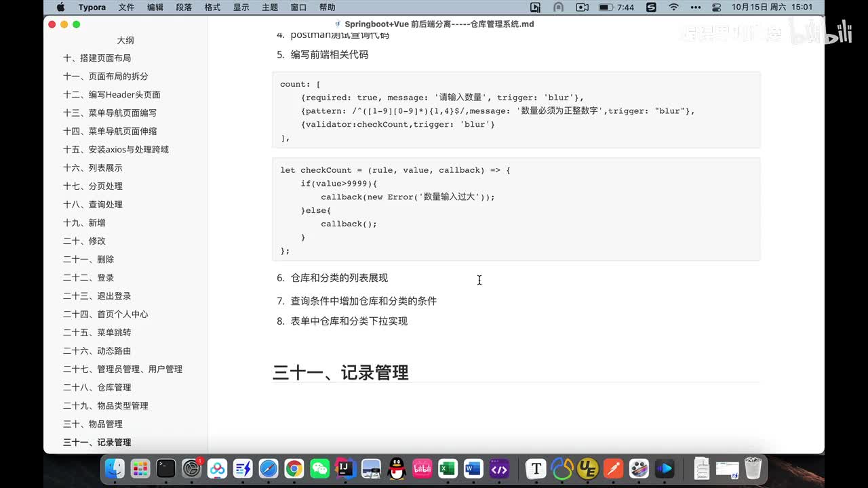Select outline item 十九、新增
The image size is (868, 488).
[84, 223]
